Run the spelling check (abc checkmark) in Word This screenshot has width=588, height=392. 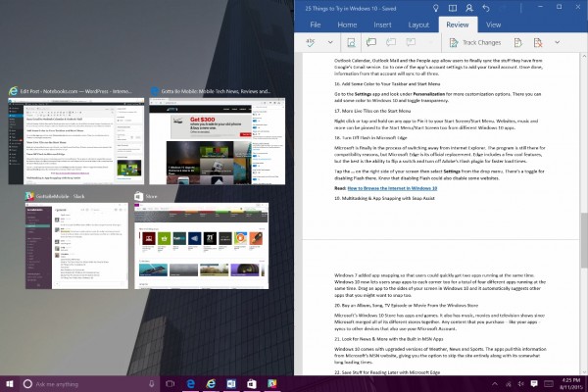click(x=311, y=42)
